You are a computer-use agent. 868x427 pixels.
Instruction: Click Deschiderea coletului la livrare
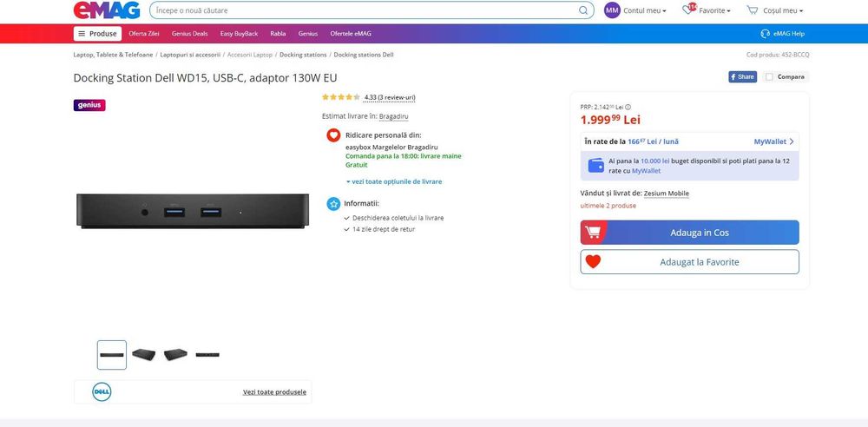[398, 218]
